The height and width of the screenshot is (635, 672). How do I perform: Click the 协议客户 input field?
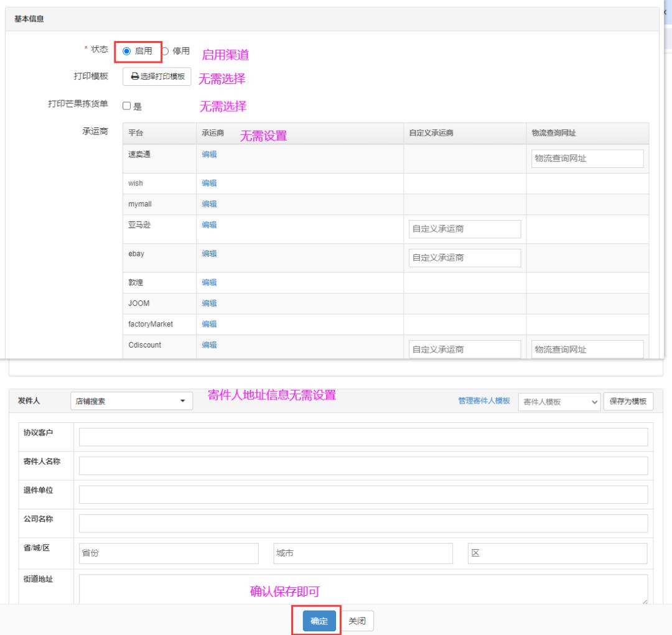click(x=363, y=437)
